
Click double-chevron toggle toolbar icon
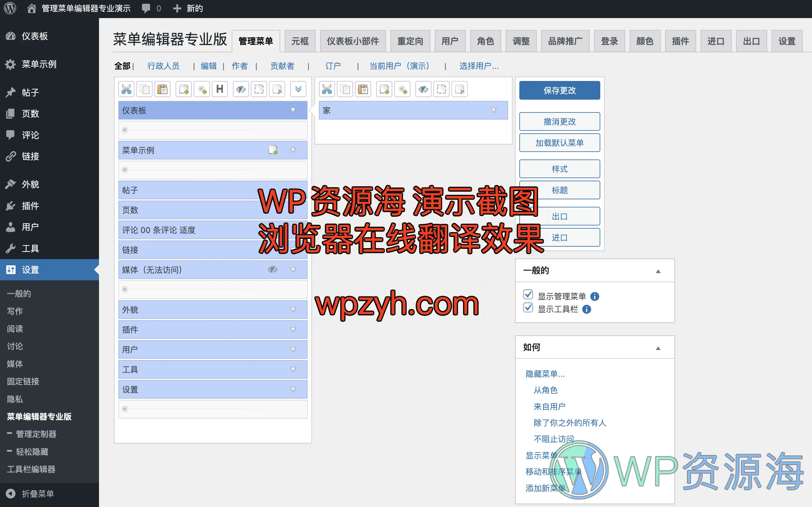(x=298, y=89)
